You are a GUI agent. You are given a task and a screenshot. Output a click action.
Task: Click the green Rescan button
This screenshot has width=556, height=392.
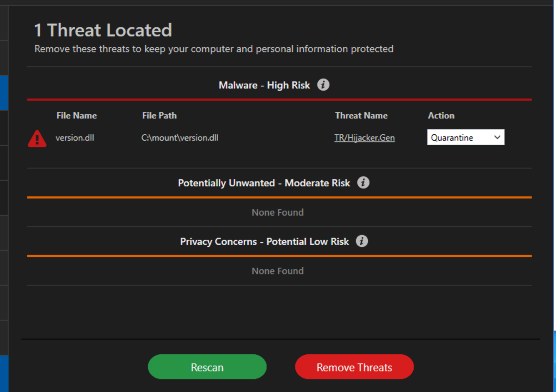tap(207, 367)
